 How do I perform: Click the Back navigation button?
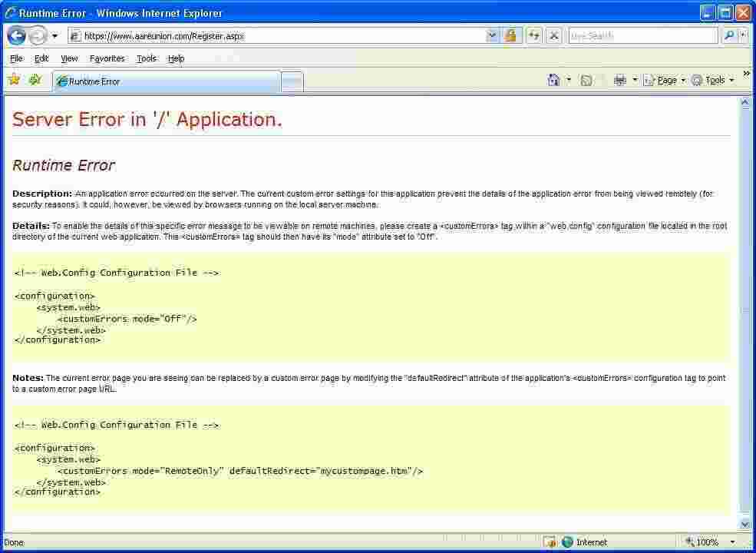pos(17,35)
